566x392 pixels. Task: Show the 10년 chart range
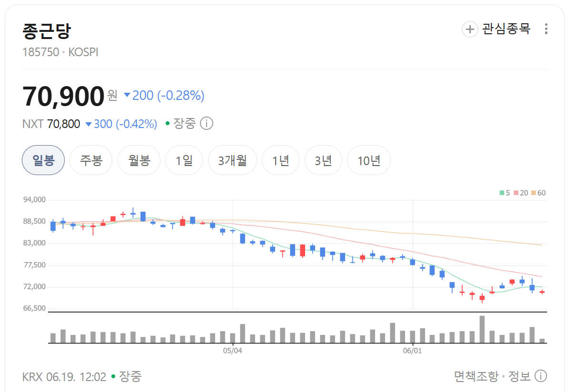coord(368,160)
